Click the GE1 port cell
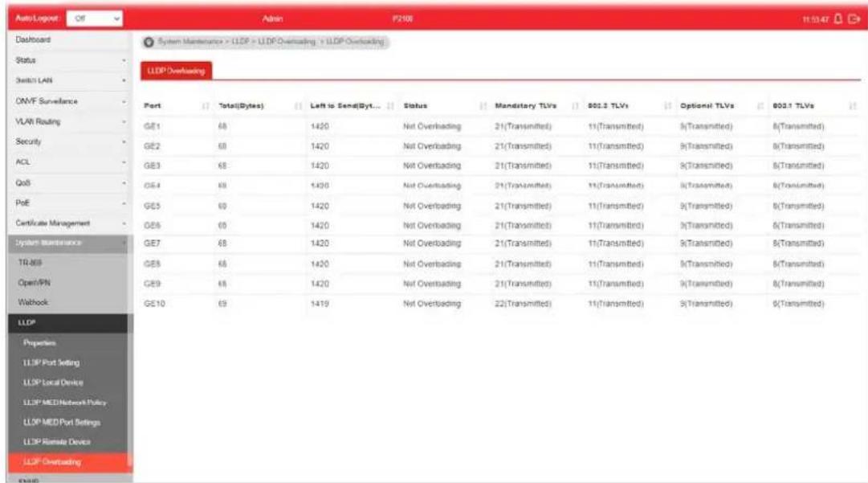Screen dimensions: 868x483 tap(152, 127)
